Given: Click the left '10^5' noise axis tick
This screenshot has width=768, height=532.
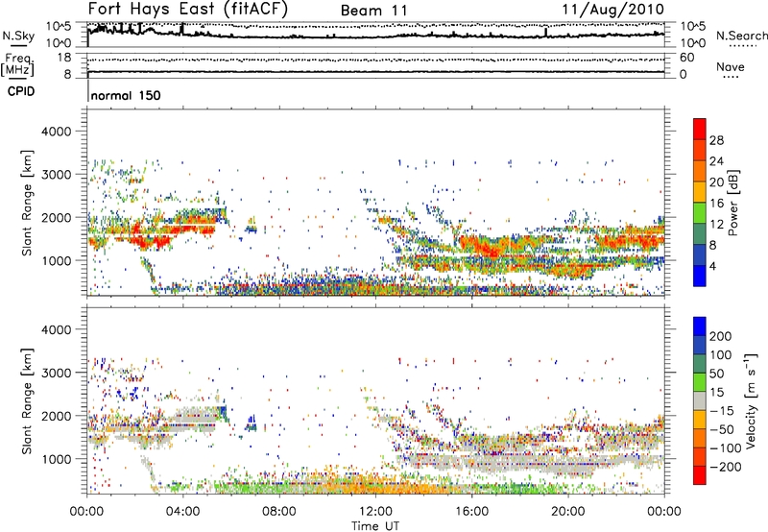Looking at the screenshot, I should tap(59, 26).
